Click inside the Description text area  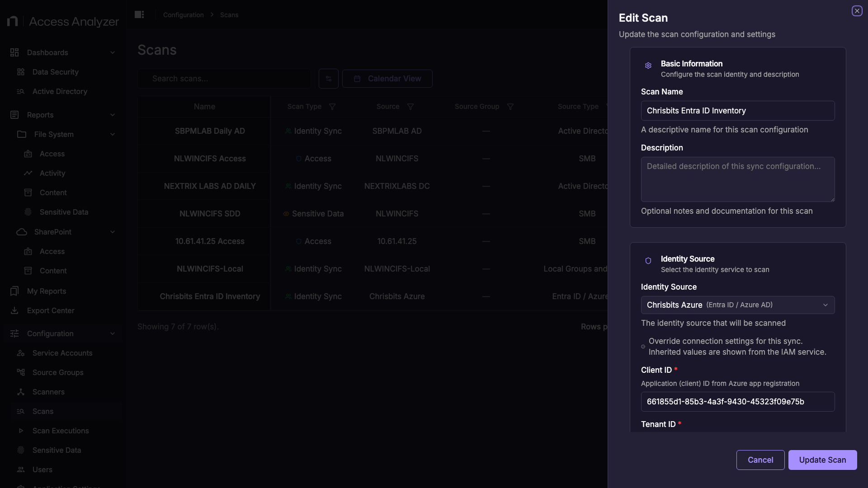click(x=737, y=179)
